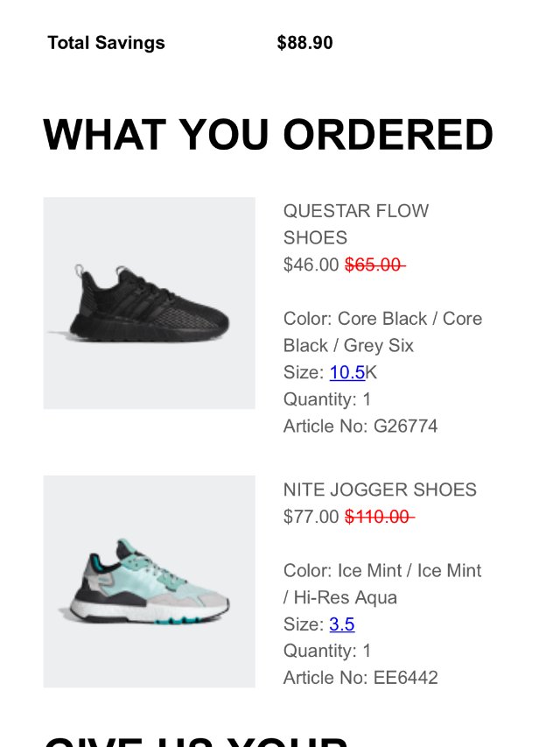This screenshot has height=747, width=560.
Task: Click Article No: G26774 text
Action: (360, 426)
